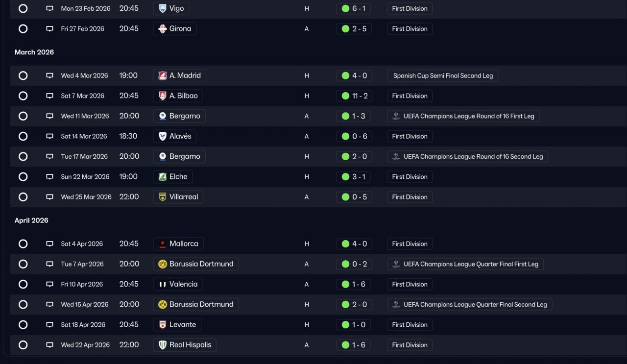The height and width of the screenshot is (364, 627).
Task: Click the Champions League trophy icon on Quarter Final Second Leg
Action: pyautogui.click(x=396, y=305)
